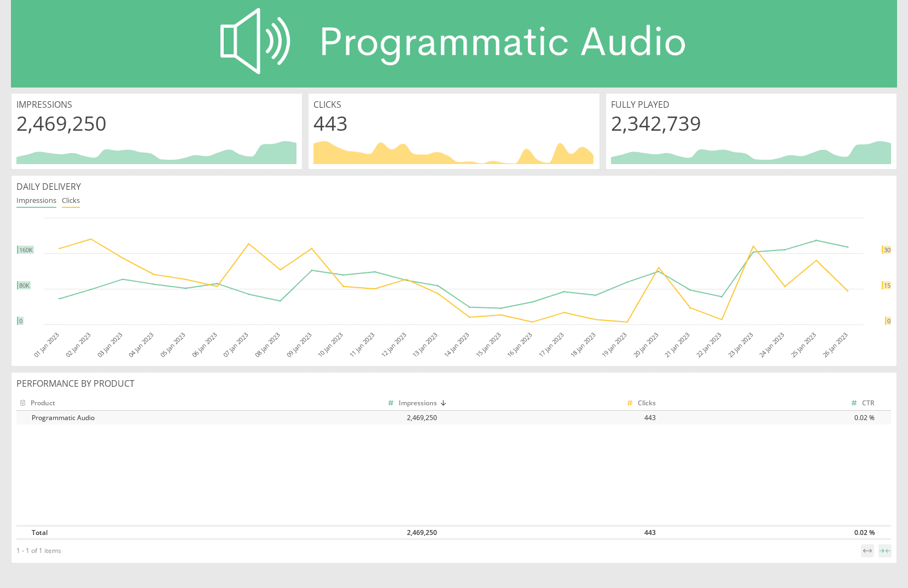The height and width of the screenshot is (588, 908).
Task: Click the expand column widths icon bottom right
Action: click(x=867, y=551)
